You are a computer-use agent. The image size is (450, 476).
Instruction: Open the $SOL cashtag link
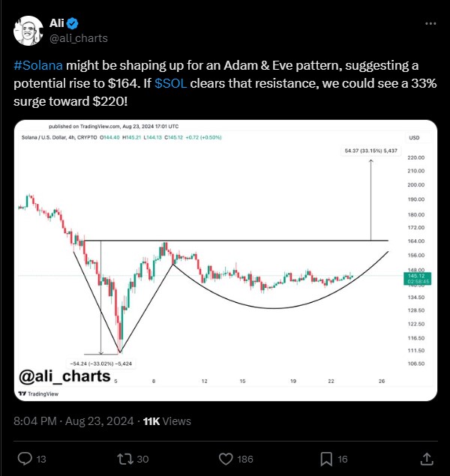[171, 83]
